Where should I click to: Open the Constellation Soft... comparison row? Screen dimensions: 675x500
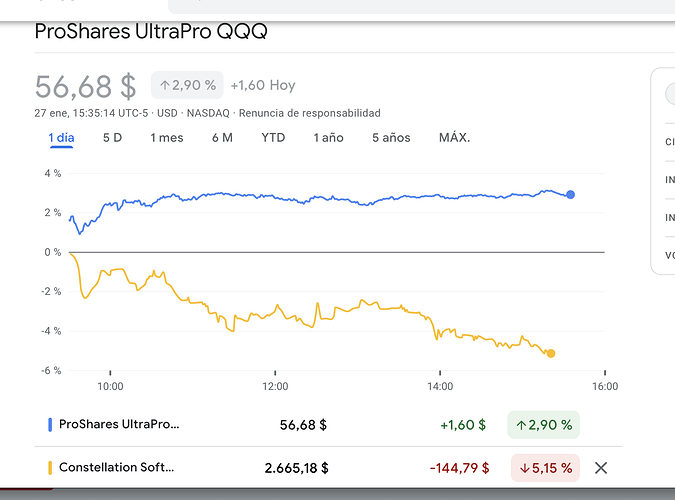pyautogui.click(x=328, y=468)
